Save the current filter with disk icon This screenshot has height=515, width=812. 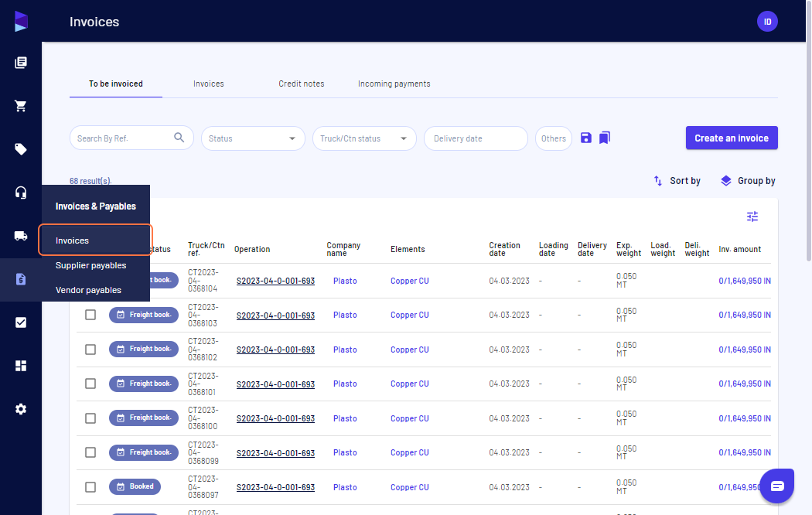[x=585, y=138]
